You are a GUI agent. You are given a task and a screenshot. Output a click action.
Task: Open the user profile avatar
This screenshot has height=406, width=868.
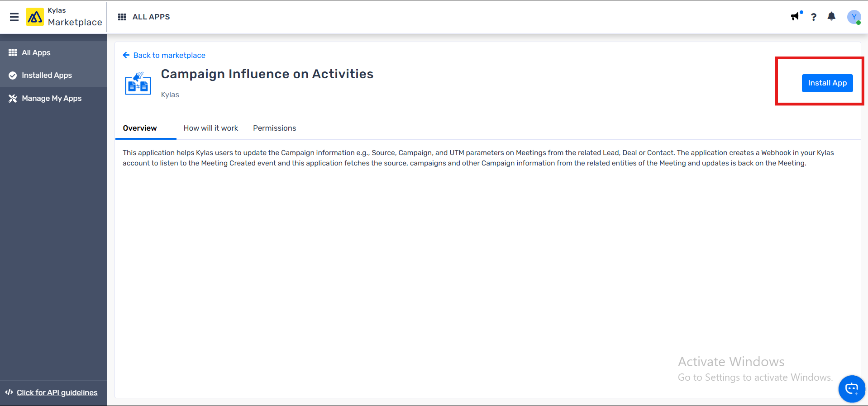pos(854,17)
